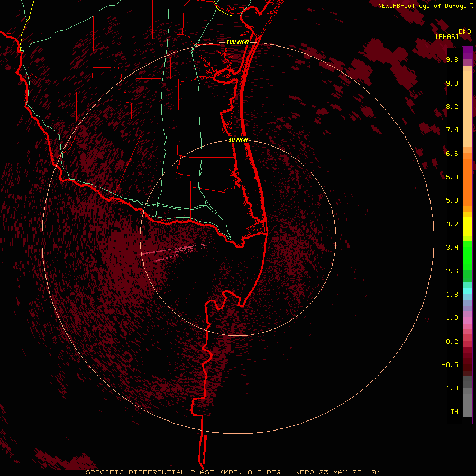Click the 9.0 scale value

(x=452, y=84)
